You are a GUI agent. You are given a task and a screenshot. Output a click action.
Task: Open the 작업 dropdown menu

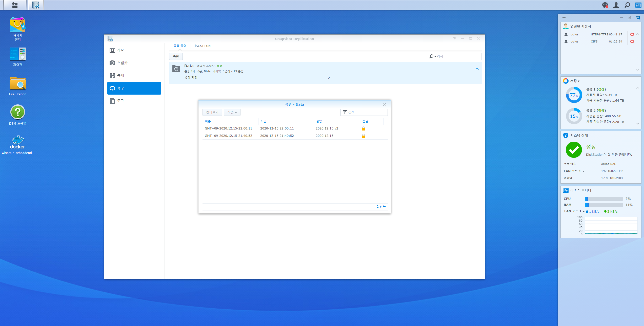pyautogui.click(x=232, y=112)
